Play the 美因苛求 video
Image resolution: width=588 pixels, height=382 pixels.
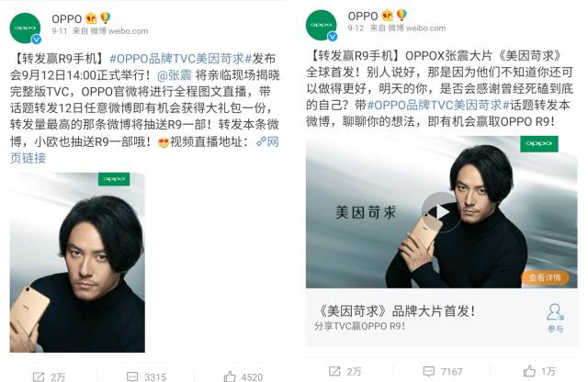(x=440, y=212)
